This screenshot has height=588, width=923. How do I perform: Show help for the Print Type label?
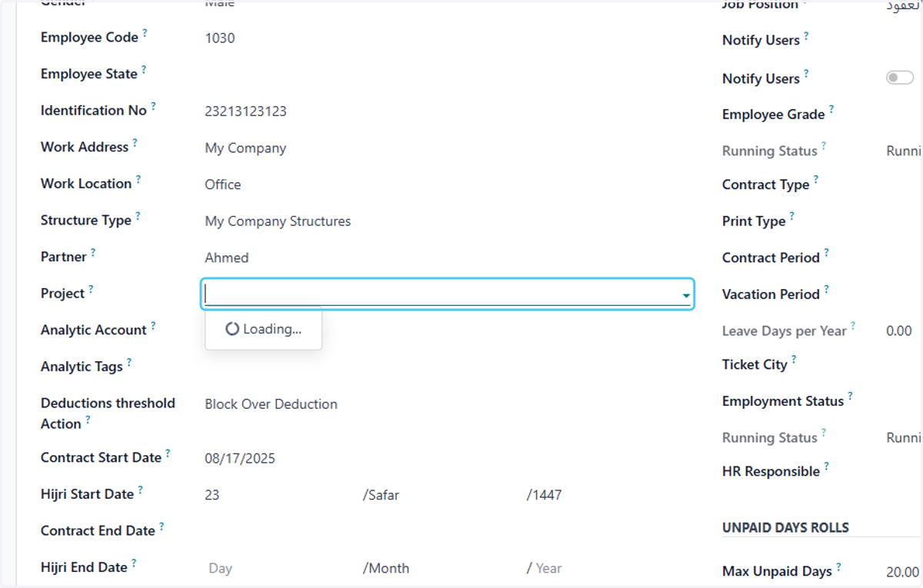tap(792, 217)
